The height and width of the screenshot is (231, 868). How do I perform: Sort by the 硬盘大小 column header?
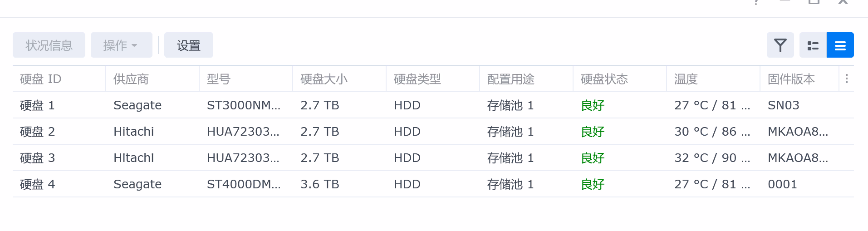(x=340, y=79)
